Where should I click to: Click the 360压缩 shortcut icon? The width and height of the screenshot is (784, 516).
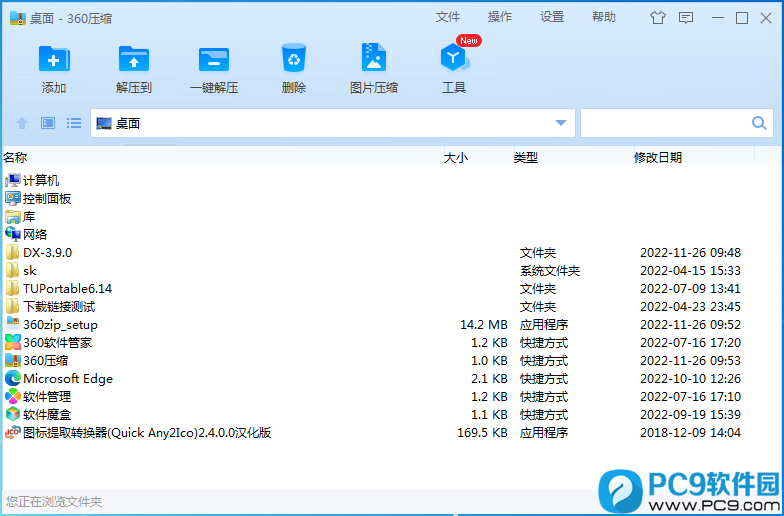(12, 360)
